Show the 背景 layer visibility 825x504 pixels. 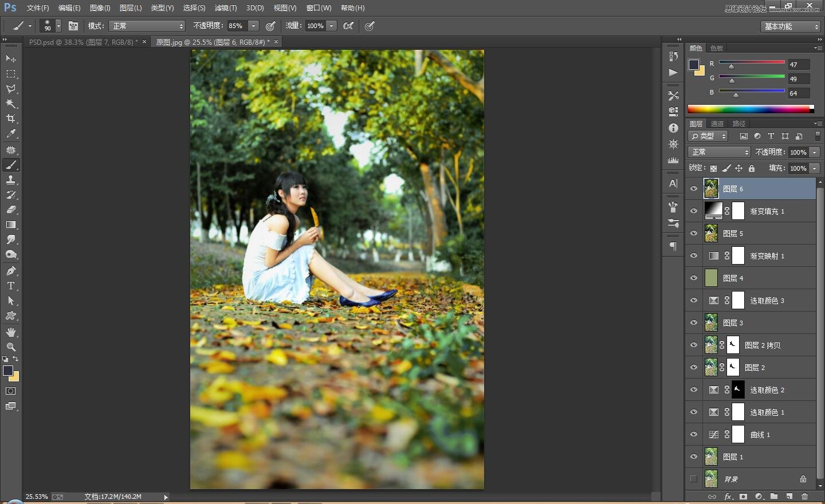694,479
